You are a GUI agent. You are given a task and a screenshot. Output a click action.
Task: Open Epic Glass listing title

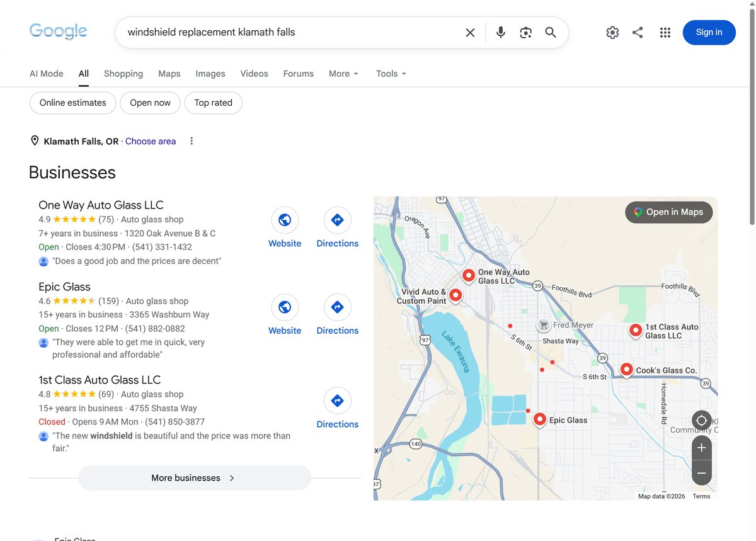(x=64, y=287)
